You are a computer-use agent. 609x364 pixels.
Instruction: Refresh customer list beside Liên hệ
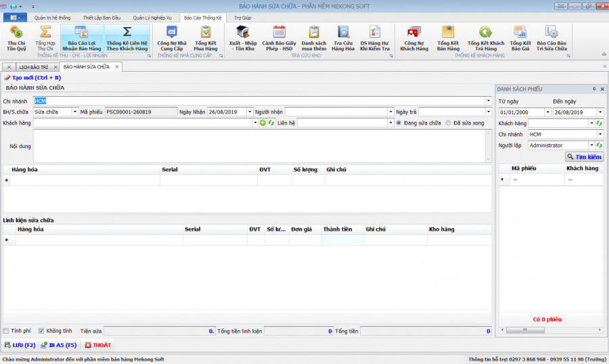[x=271, y=122]
